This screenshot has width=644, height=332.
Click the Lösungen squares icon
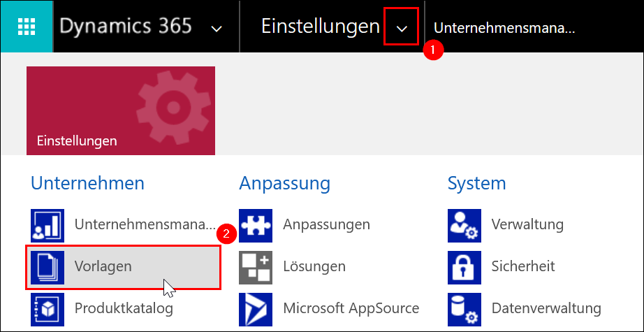pyautogui.click(x=256, y=268)
